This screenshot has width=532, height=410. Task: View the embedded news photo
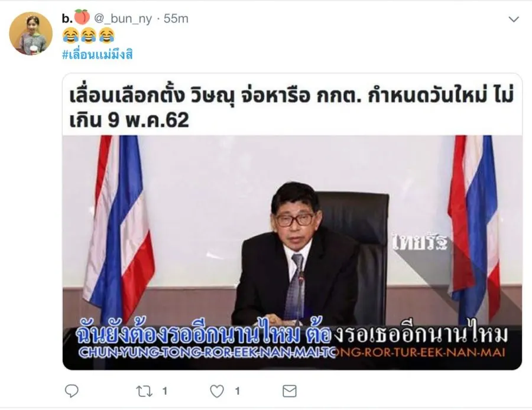pos(292,252)
